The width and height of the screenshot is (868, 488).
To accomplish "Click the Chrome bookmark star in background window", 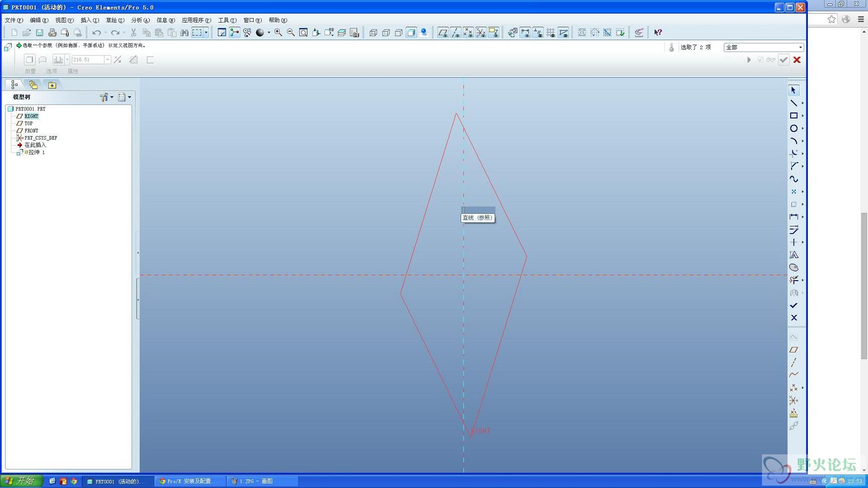I will click(x=832, y=19).
